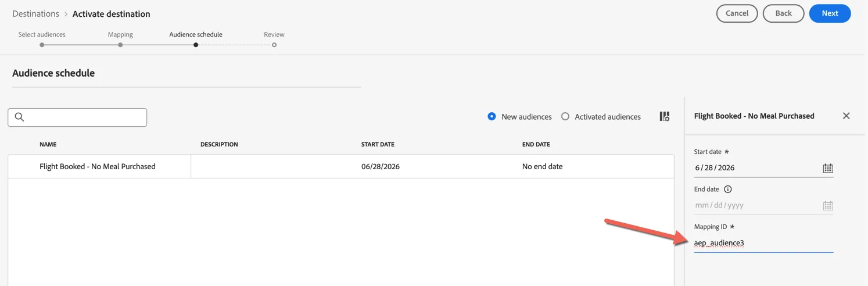Click the Next button
Image resolution: width=868 pixels, height=286 pixels.
tap(830, 13)
